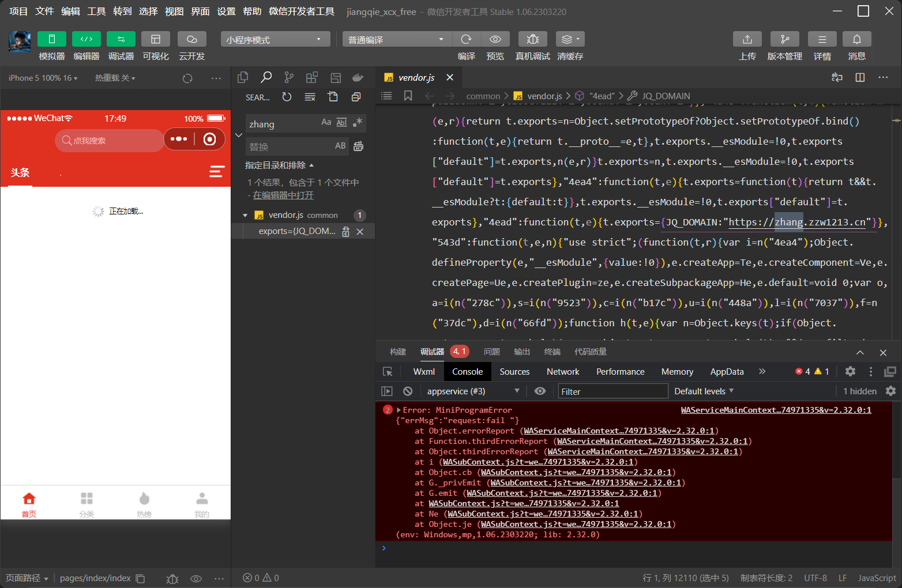Split the editor to the right

click(860, 77)
